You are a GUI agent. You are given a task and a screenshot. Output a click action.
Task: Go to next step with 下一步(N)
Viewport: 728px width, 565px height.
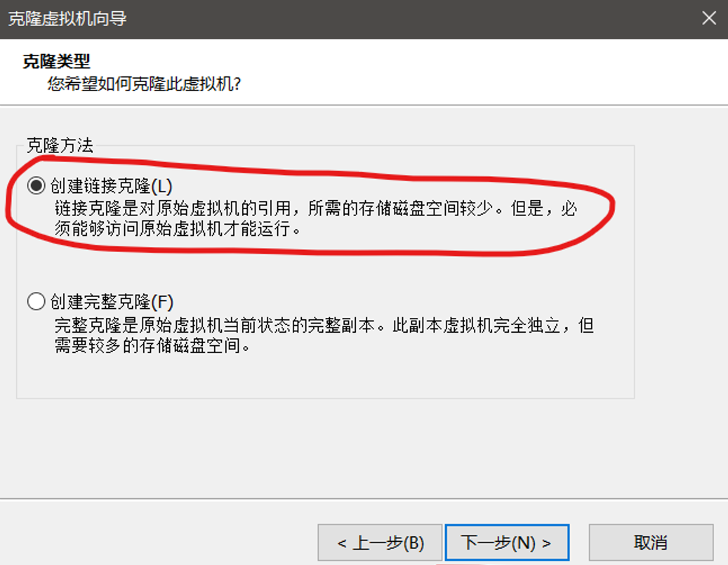[x=507, y=543]
